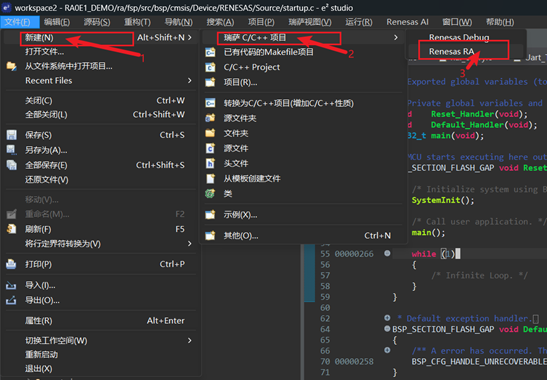Click the Print printer icon
The height and width of the screenshot is (380, 547).
coord(11,264)
